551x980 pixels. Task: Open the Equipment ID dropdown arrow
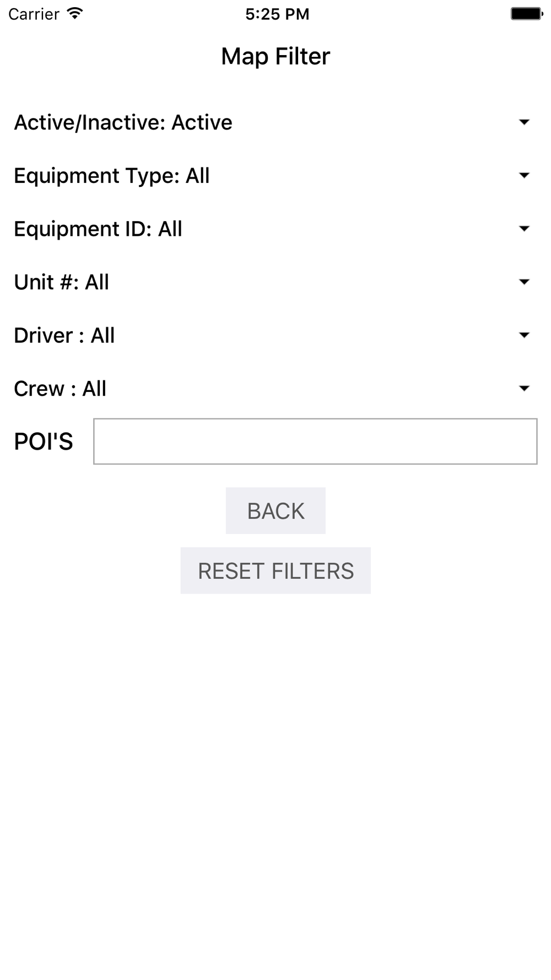[524, 228]
